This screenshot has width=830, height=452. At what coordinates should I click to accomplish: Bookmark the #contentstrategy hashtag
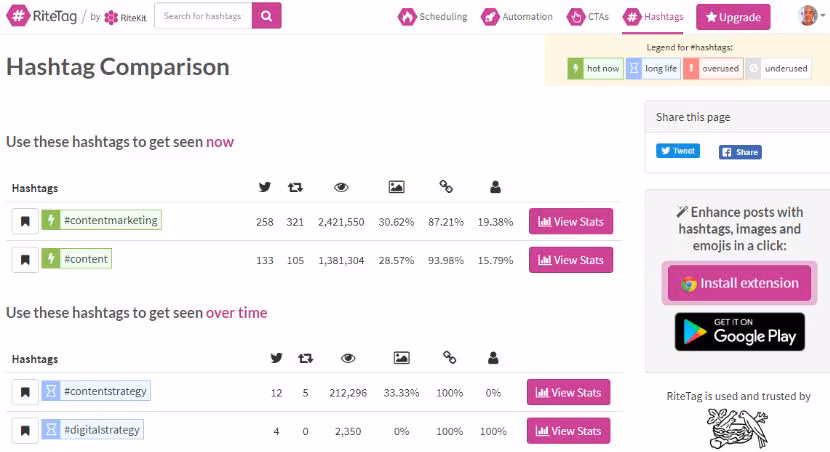(25, 392)
